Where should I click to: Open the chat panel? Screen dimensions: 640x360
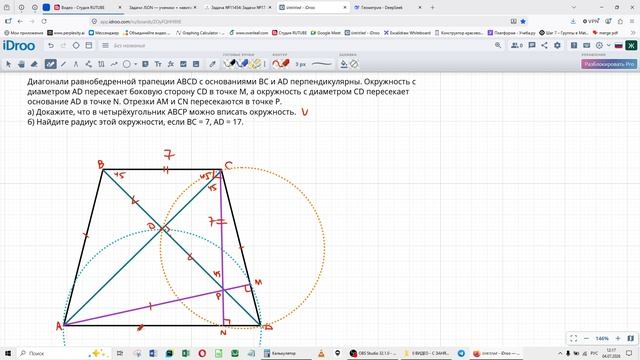532,45
